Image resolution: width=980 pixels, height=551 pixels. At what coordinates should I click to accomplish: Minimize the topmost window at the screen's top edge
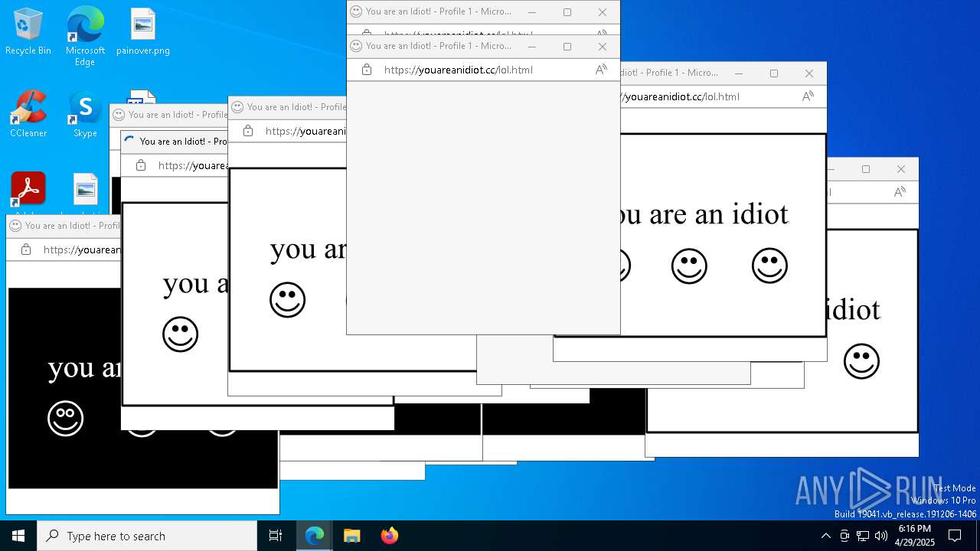pyautogui.click(x=532, y=11)
